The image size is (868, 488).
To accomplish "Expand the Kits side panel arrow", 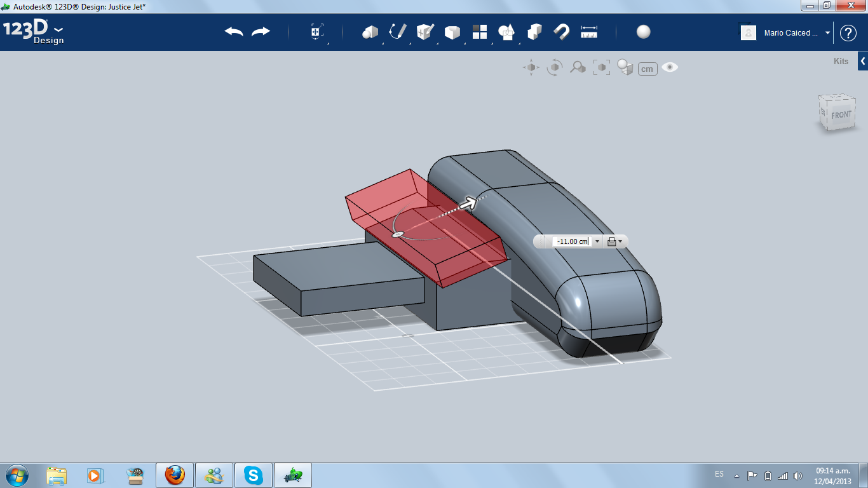I will [x=863, y=62].
